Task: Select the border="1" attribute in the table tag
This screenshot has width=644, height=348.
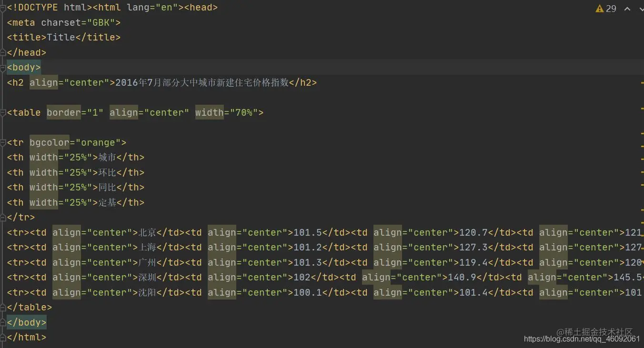Action: [x=75, y=112]
